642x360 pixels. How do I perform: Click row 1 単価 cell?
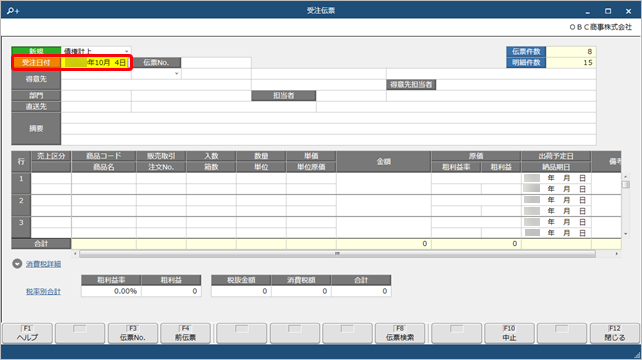point(311,178)
